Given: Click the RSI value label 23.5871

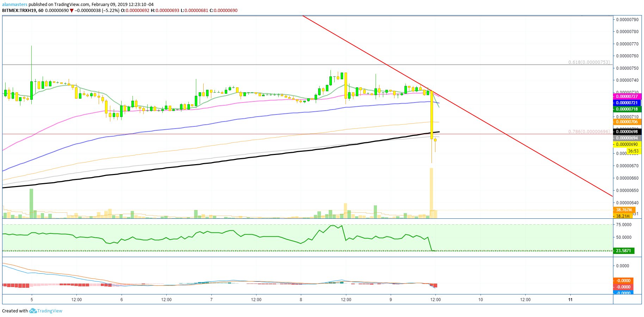Looking at the screenshot, I should click(x=624, y=251).
